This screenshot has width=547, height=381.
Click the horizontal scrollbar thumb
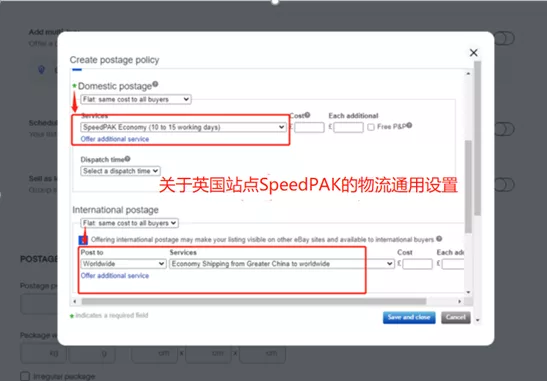pyautogui.click(x=254, y=301)
